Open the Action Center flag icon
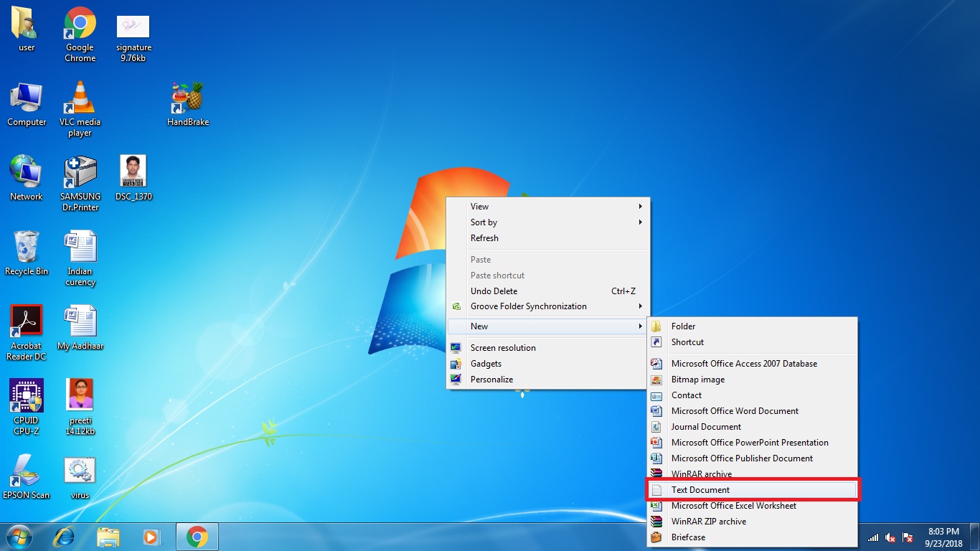Screen dimensions: 980x551 pyautogui.click(x=908, y=537)
